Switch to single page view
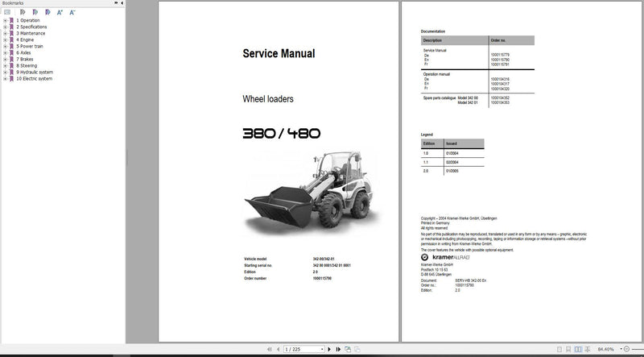This screenshot has height=357, width=644. tap(559, 349)
